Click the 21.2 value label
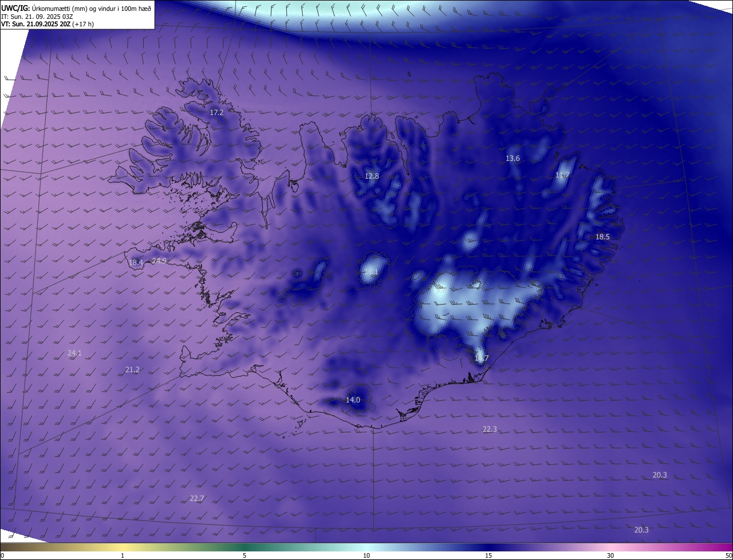Viewport: 733px width, 560px height. (x=132, y=370)
